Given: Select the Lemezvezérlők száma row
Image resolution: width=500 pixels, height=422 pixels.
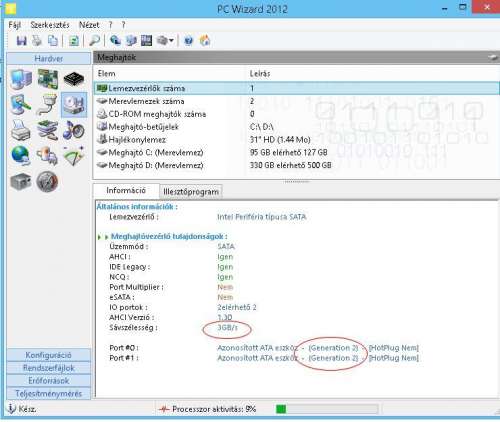Looking at the screenshot, I should click(296, 88).
